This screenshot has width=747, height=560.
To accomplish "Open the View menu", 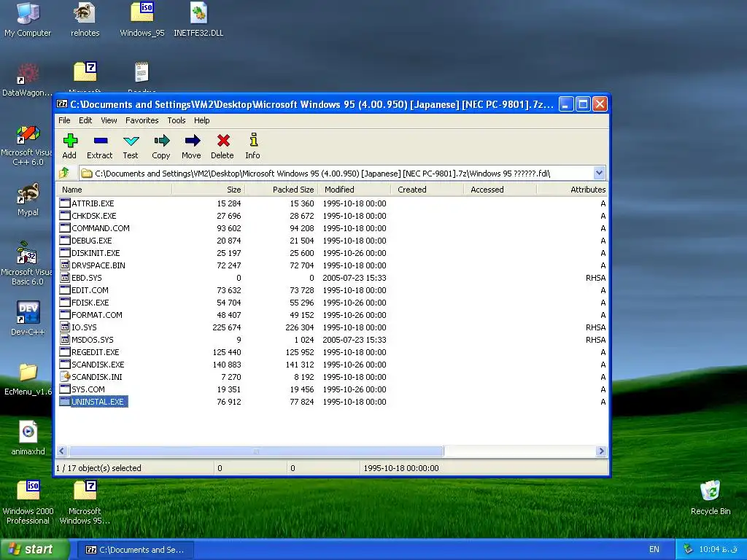I will click(109, 120).
